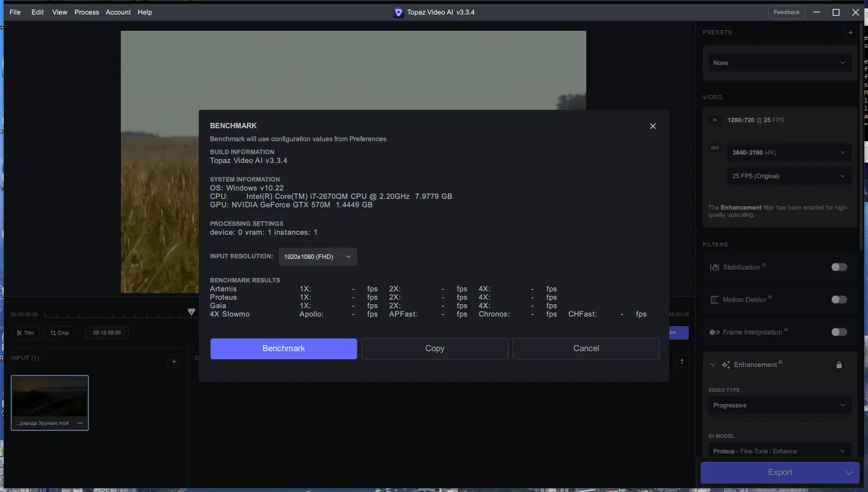This screenshot has width=868, height=492.
Task: Open the File menu
Action: click(x=15, y=12)
